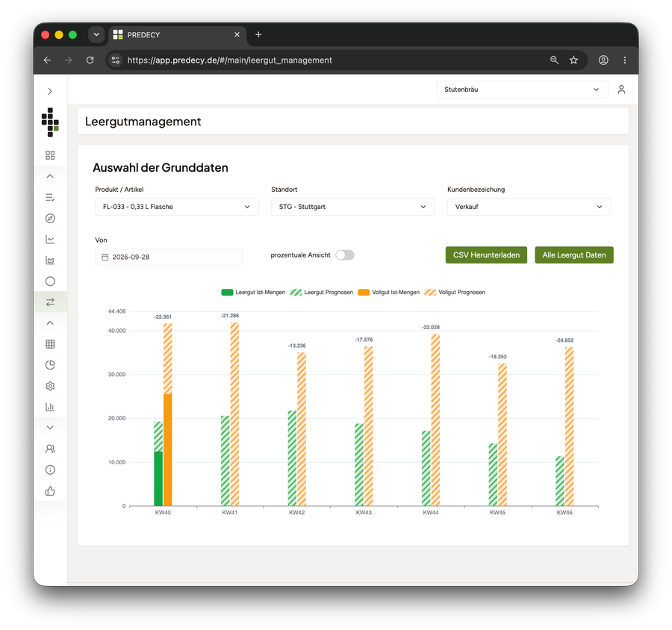The height and width of the screenshot is (630, 672).
Task: Open the checklist icon in the sidebar
Action: point(50,197)
